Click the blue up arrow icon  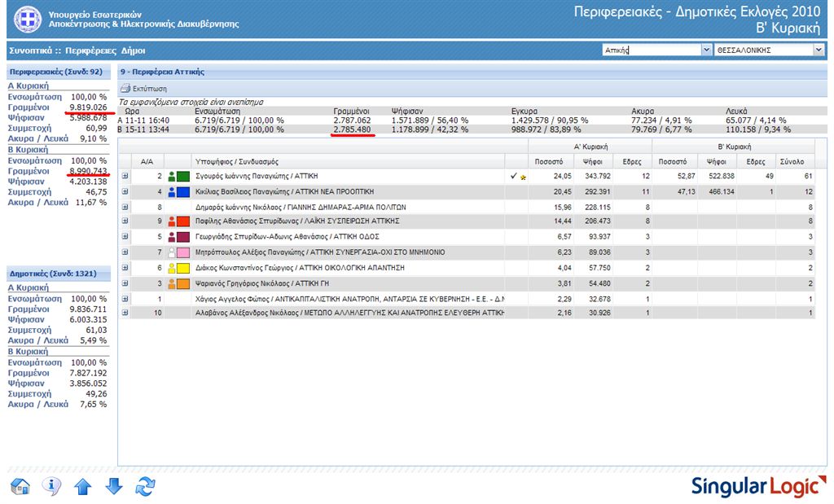click(83, 486)
